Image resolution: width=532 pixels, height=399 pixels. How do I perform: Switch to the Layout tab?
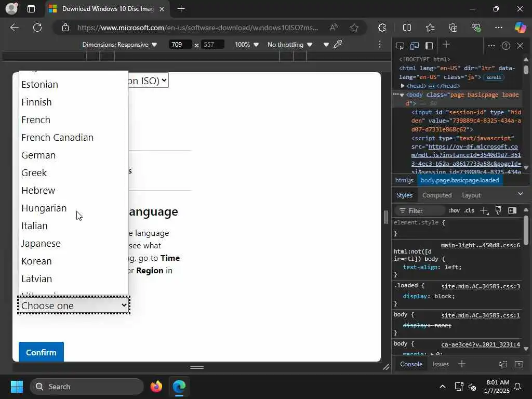click(x=471, y=195)
